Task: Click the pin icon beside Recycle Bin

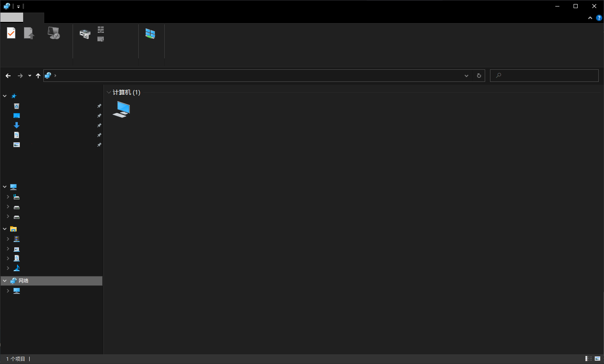Action: point(99,106)
